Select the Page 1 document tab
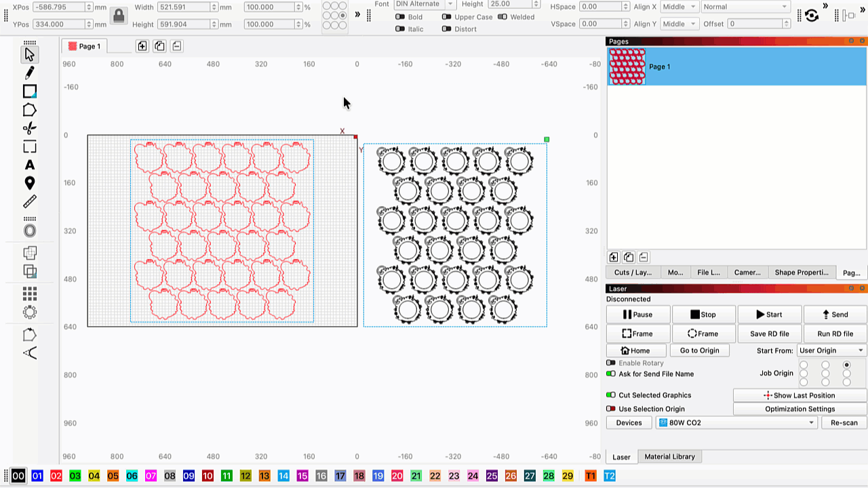The height and width of the screenshot is (488, 868). point(84,46)
